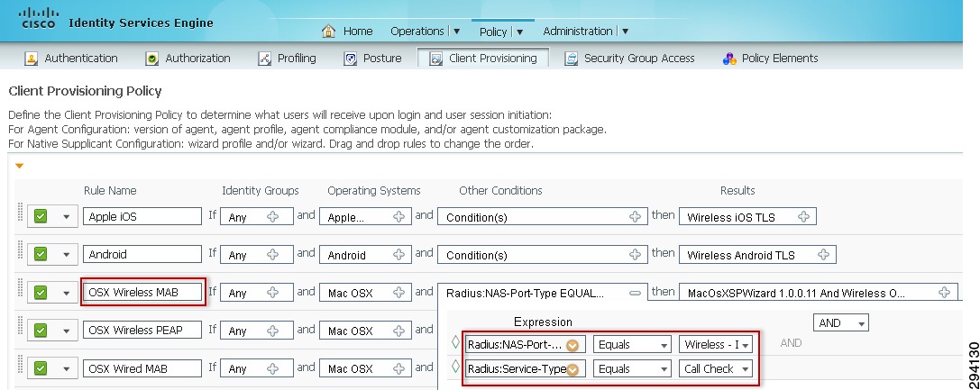Open status dropdown arrow for OSX Wireless PEAP
980x390 pixels.
point(66,331)
